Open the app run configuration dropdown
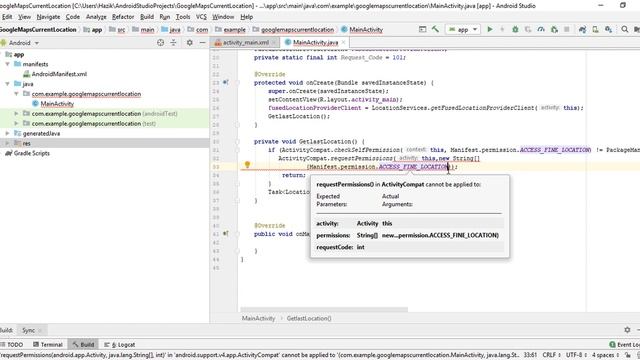The height and width of the screenshot is (360, 640). (x=463, y=29)
